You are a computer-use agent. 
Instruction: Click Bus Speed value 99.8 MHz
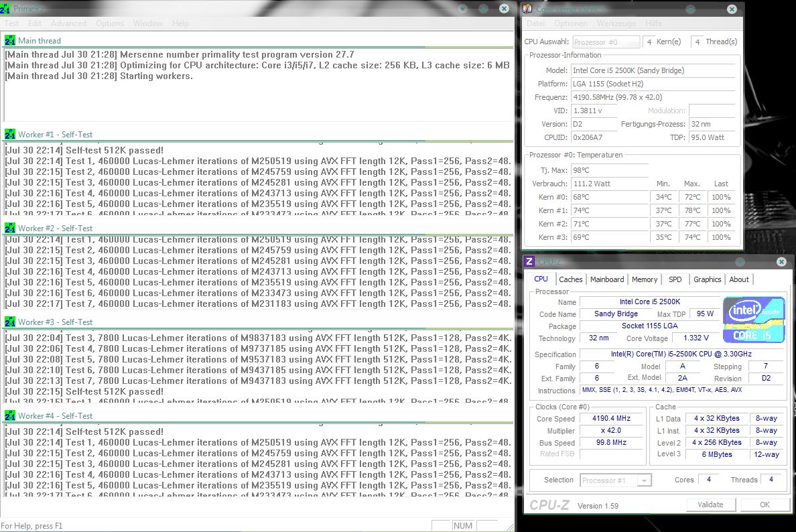pyautogui.click(x=611, y=443)
